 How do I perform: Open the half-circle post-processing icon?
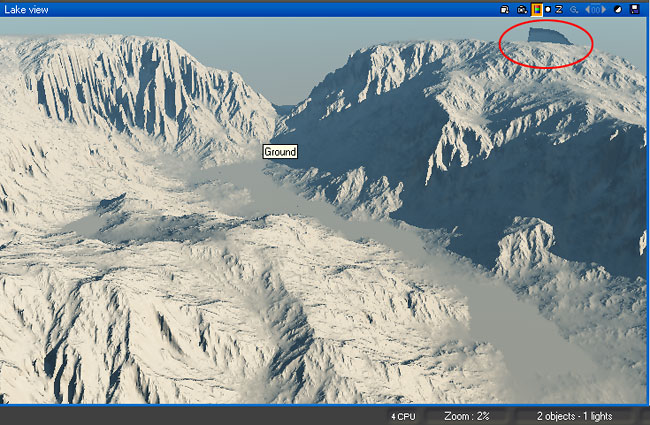point(618,9)
